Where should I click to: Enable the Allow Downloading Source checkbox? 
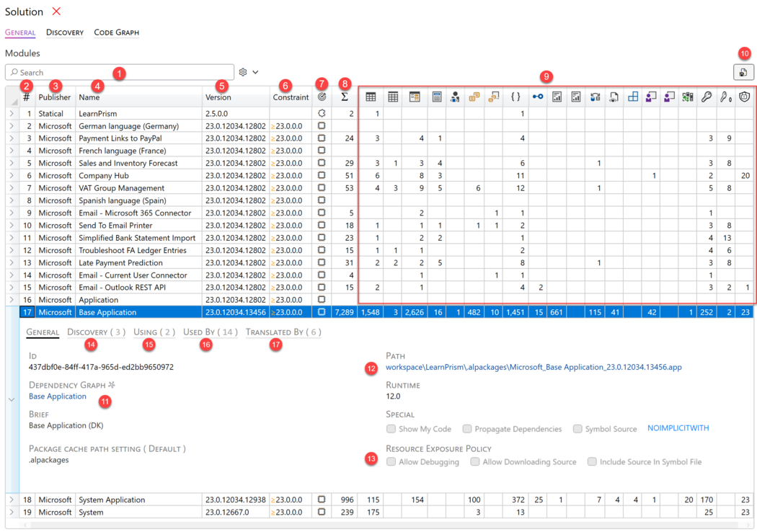[x=475, y=461]
